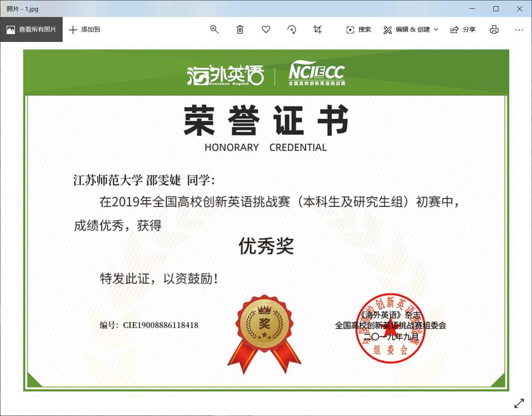Expand the chevron next to 编辑 & 创建
This screenshot has height=416, width=532.
click(x=436, y=29)
